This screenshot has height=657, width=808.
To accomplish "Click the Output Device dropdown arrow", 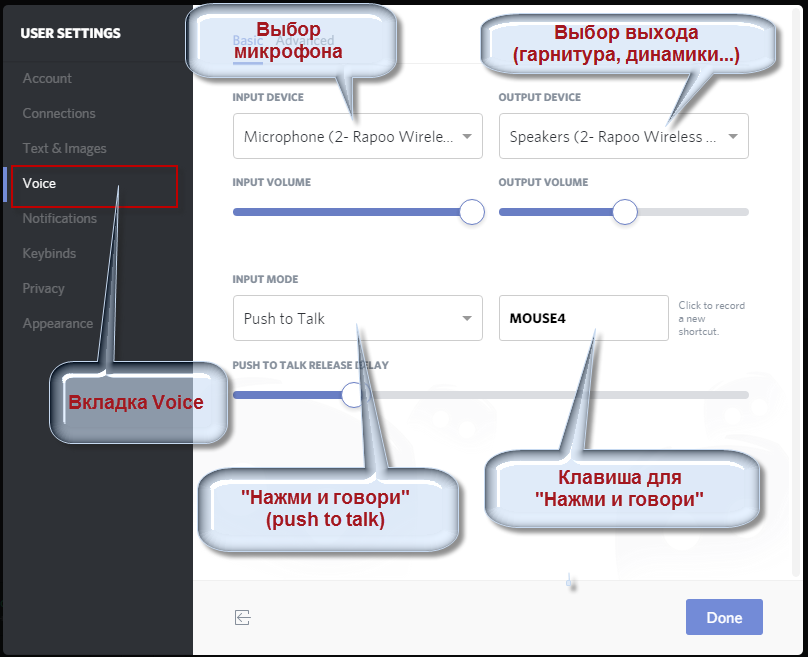I will (733, 137).
